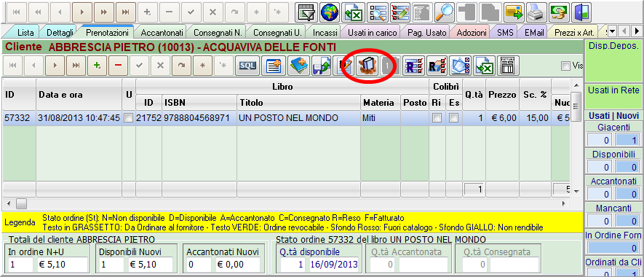Click the scroll tabs right arrow
Screen dimensions: 644x277
636,31
